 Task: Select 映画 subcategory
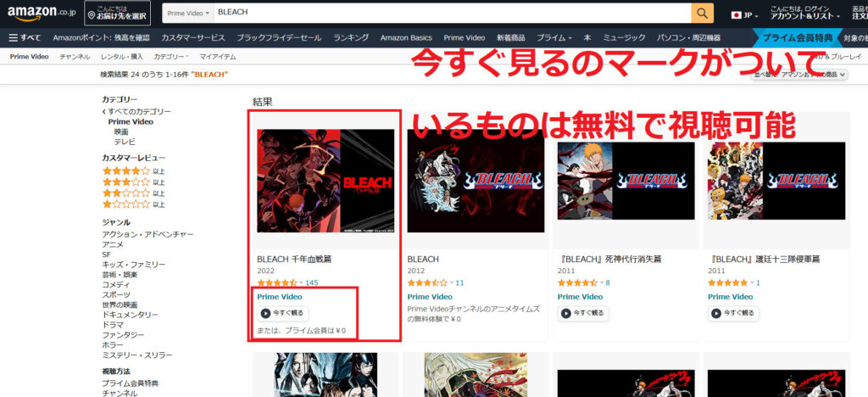121,131
